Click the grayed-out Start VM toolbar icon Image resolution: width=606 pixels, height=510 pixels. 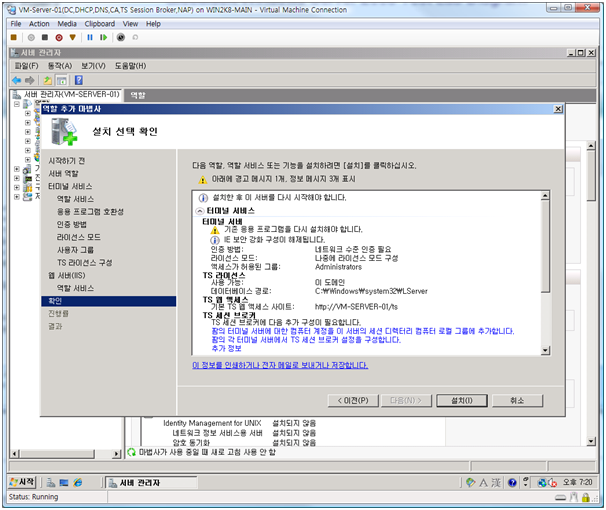coord(31,37)
